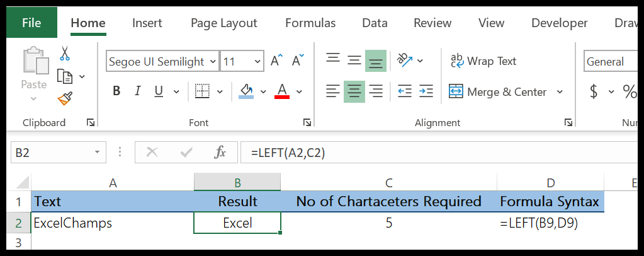The width and height of the screenshot is (644, 256).
Task: Click the formula bar showing =LEFT(A2,C2)
Action: pos(439,153)
